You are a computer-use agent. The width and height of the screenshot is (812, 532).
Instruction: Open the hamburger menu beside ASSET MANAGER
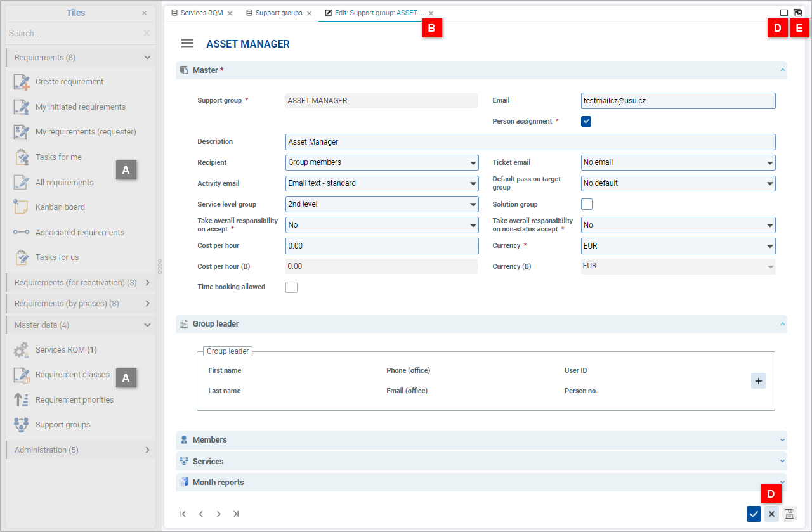(x=187, y=43)
